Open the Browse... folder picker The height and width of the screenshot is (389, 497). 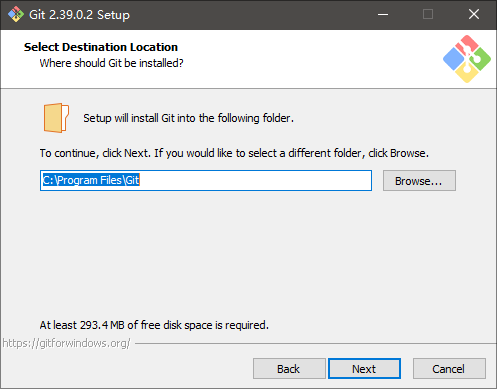(x=419, y=181)
